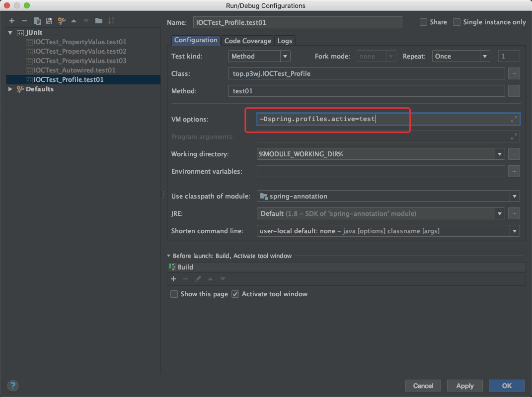Edit Environment variables via ellipsis button
This screenshot has width=532, height=397.
(514, 171)
